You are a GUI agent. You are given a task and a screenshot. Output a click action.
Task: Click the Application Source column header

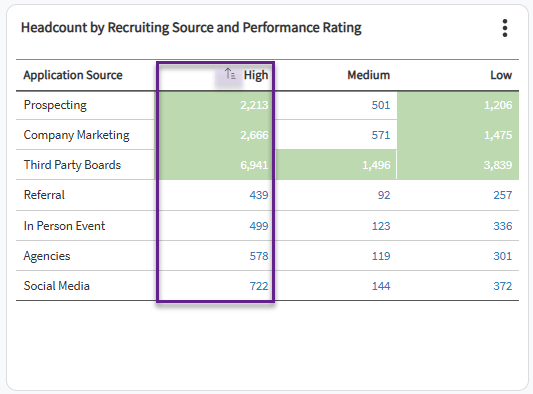click(73, 75)
